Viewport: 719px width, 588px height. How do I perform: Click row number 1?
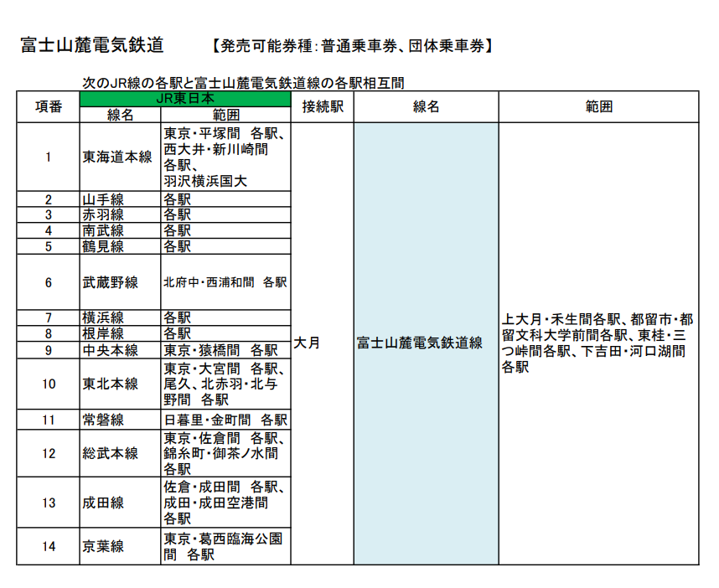click(x=48, y=157)
